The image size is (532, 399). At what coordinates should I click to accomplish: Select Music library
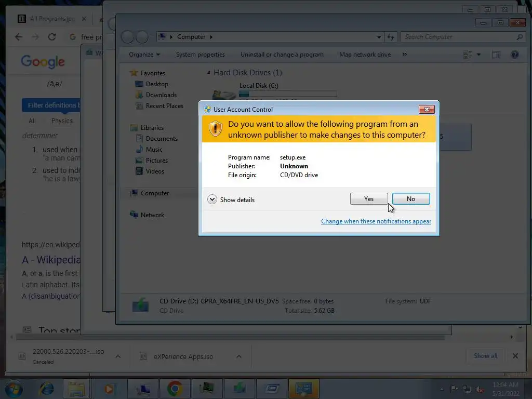click(154, 149)
